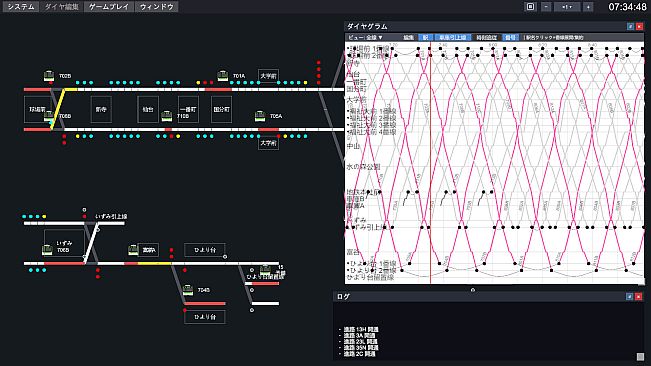Click the いずみ引上線 siding label
The height and width of the screenshot is (366, 651).
click(111, 216)
